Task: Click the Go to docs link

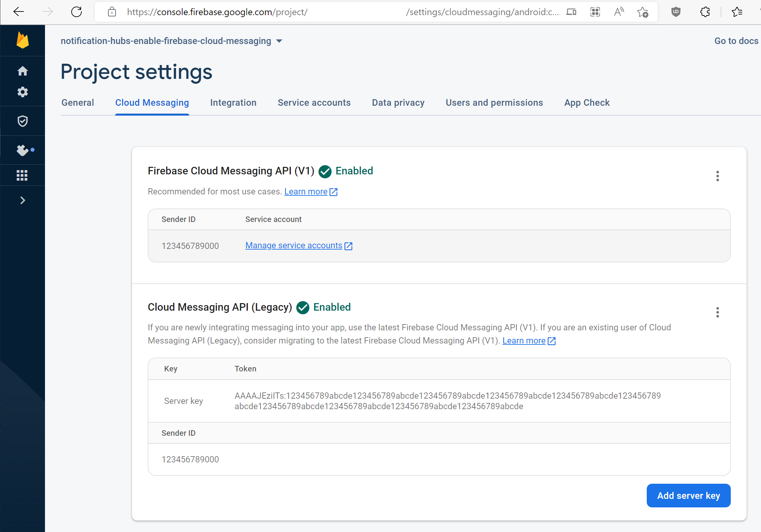Action: click(x=737, y=40)
